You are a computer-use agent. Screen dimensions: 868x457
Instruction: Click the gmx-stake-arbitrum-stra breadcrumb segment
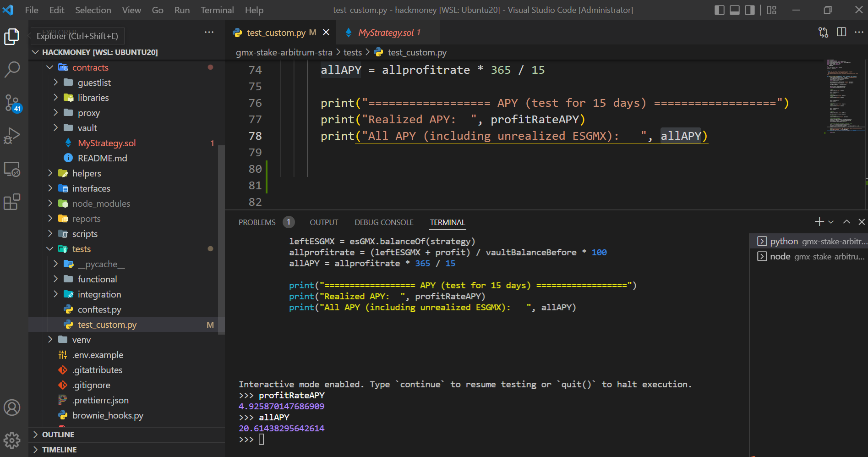284,53
